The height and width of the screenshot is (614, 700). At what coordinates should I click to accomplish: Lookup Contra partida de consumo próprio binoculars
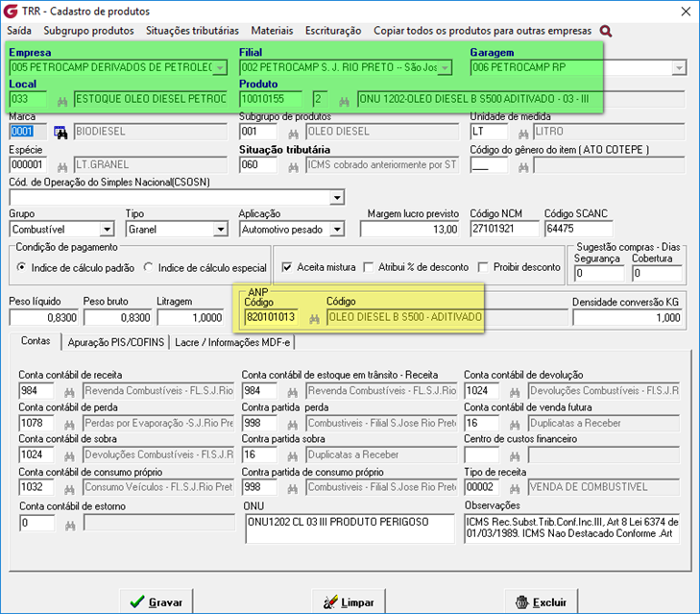(293, 489)
